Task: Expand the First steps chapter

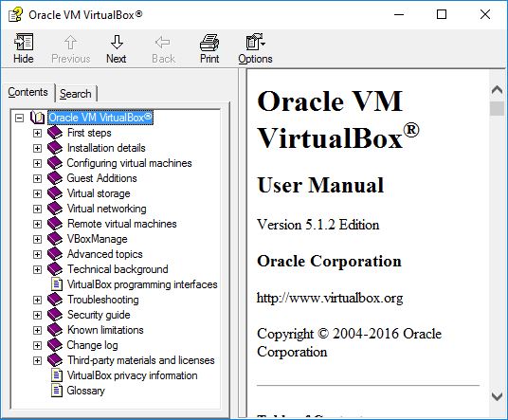Action: pos(37,133)
